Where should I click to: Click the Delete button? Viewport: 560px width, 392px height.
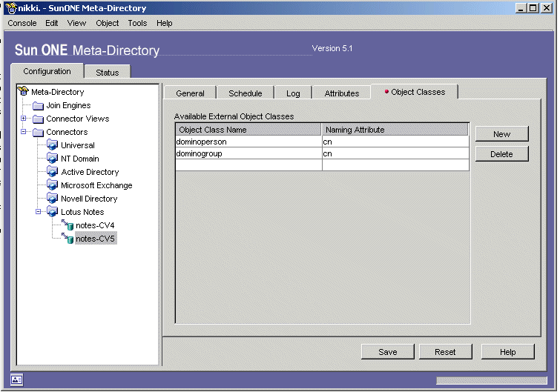tap(502, 154)
